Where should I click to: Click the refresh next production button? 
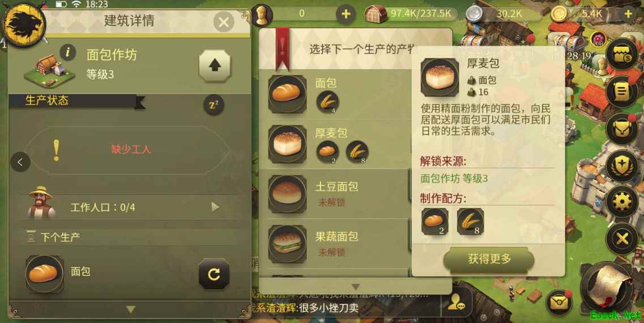pyautogui.click(x=214, y=274)
